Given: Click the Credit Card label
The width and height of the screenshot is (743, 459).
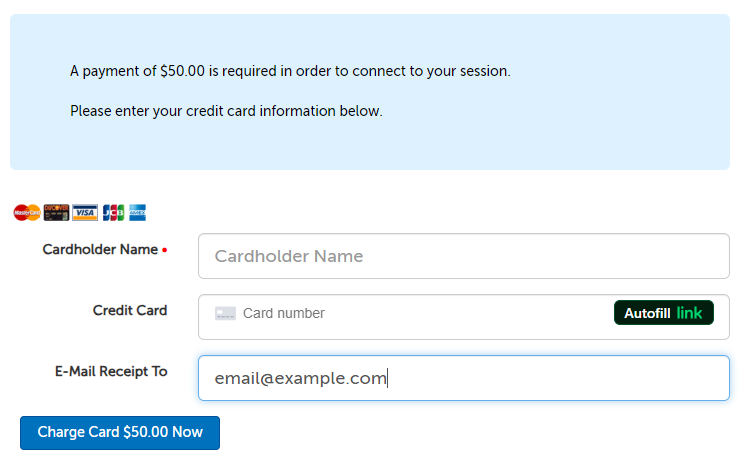Looking at the screenshot, I should pos(130,310).
